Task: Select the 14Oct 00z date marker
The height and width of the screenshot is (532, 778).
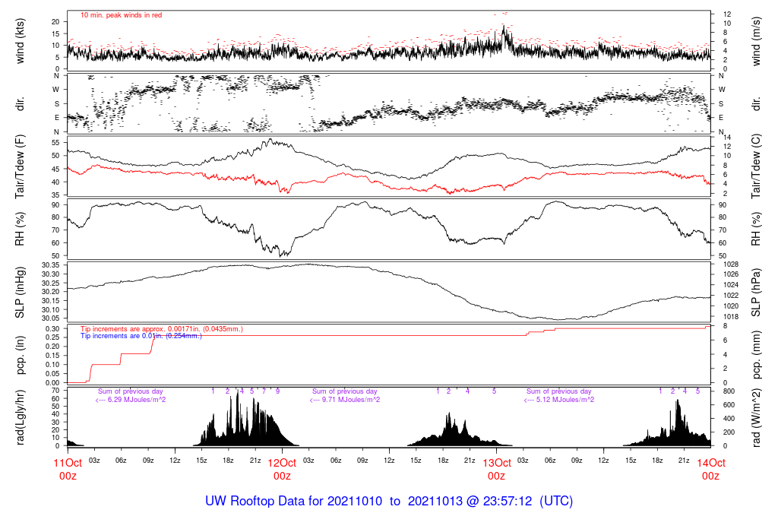Action: click(710, 469)
